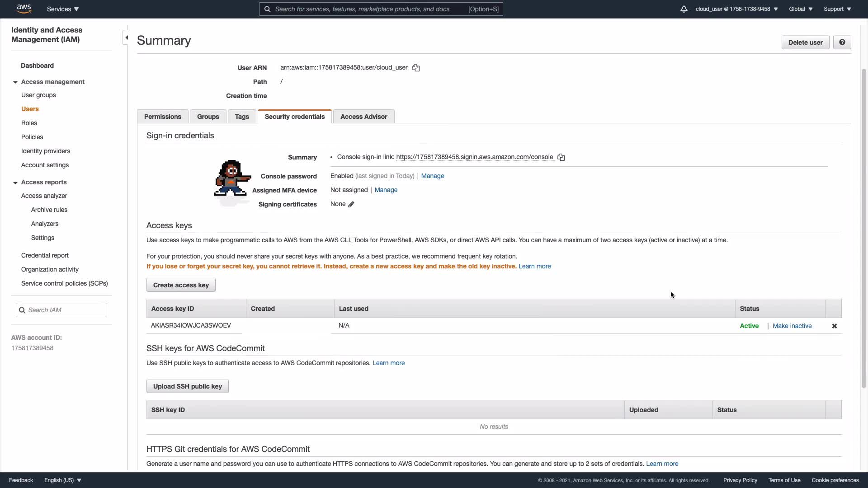Edit signing certificates with the pencil icon

(x=351, y=204)
